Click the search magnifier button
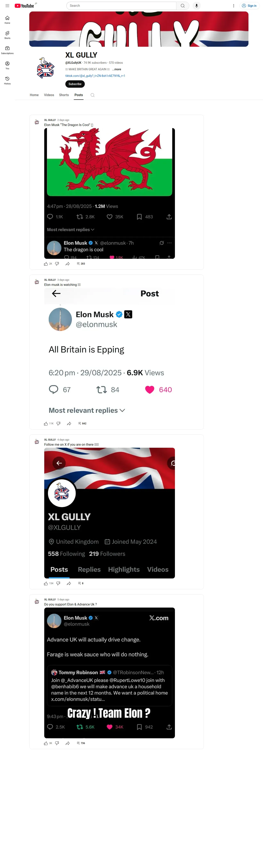 click(183, 6)
